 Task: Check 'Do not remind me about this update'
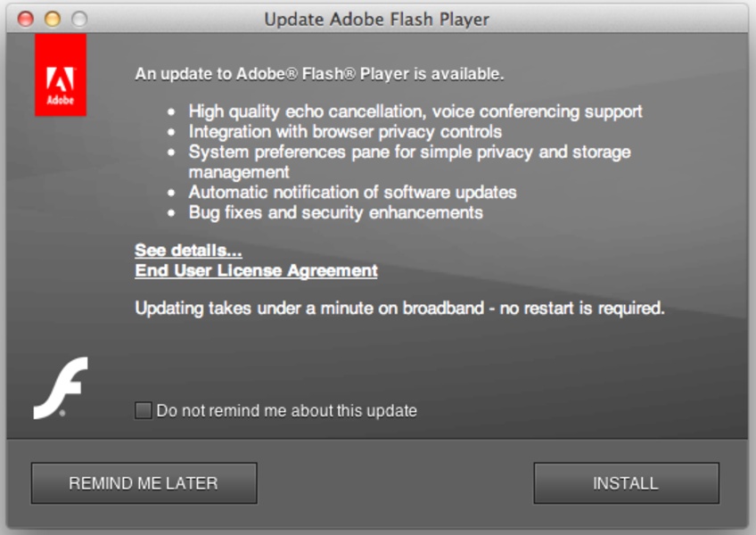point(141,409)
